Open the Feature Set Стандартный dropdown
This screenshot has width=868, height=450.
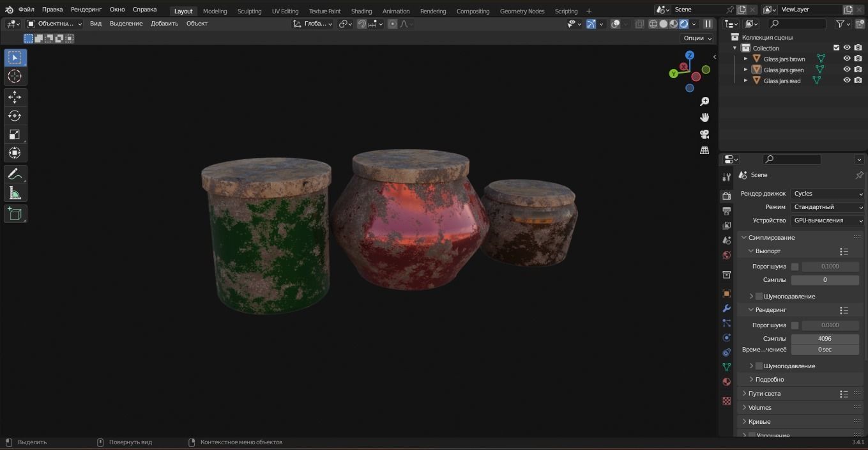pos(827,207)
